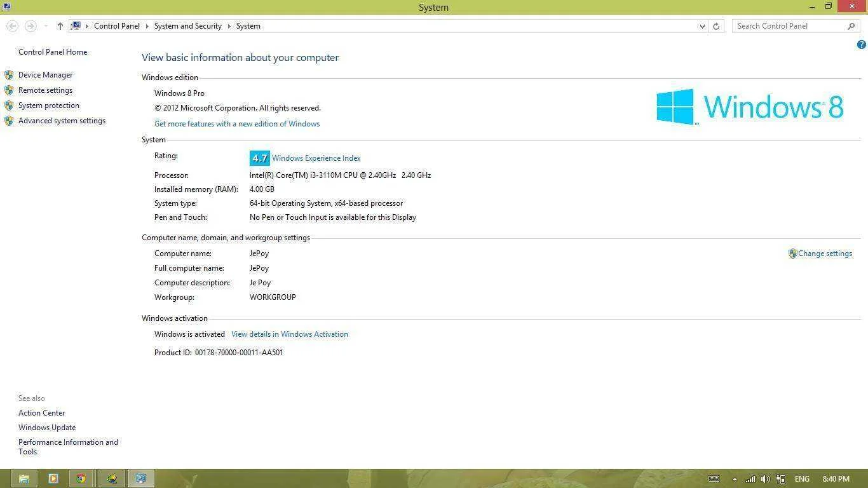Click the 2012 Microsoft Corporation copyright text
Screen dimensions: 868x488
238,108
